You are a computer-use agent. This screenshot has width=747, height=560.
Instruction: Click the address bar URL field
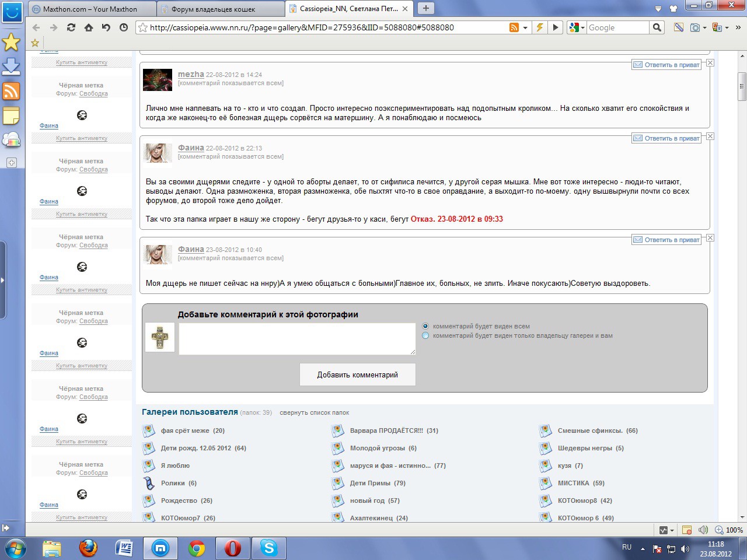[x=327, y=27]
